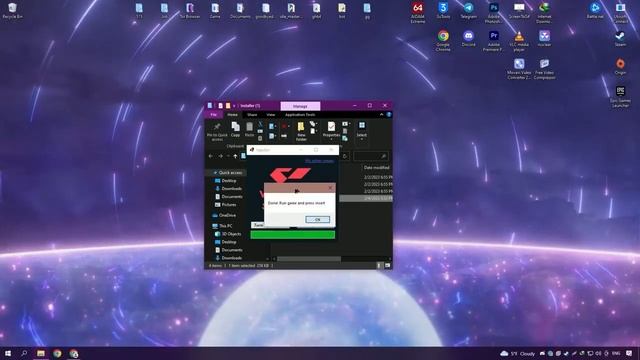Click the Explorer Back navigation arrow

pyautogui.click(x=211, y=156)
